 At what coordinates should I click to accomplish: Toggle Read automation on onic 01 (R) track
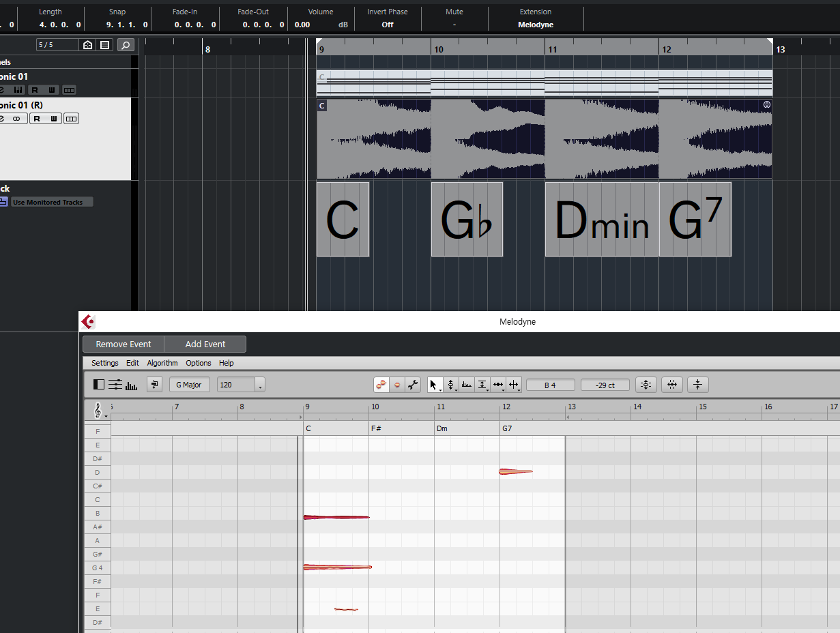pos(37,119)
